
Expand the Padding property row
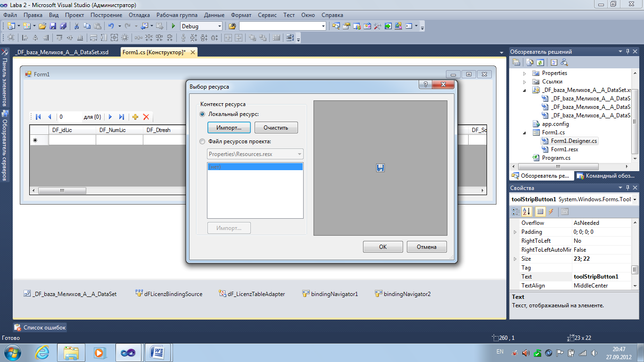515,232
